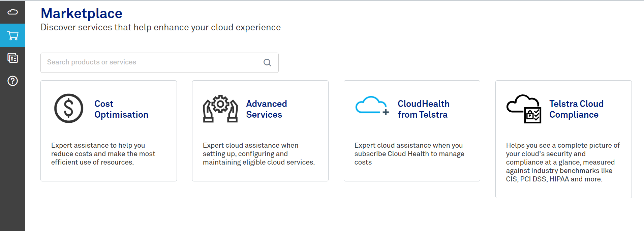Click the gear and hands Advanced Services icon

tap(220, 109)
